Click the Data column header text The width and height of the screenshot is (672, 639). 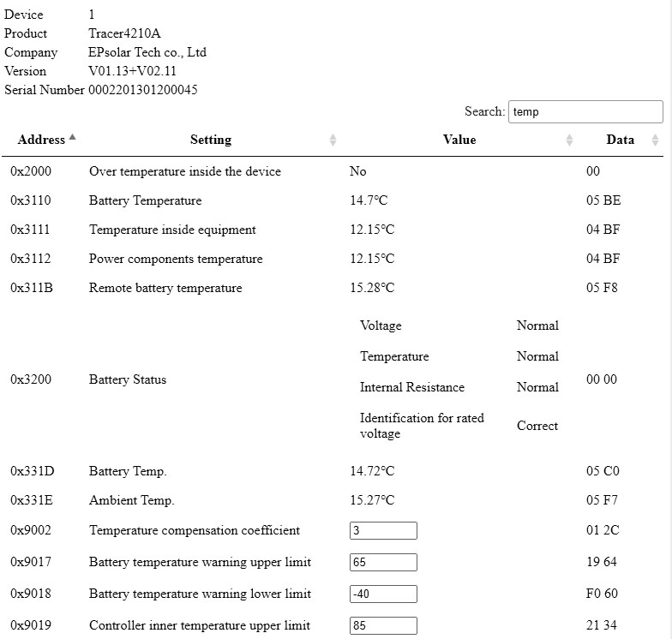point(620,140)
